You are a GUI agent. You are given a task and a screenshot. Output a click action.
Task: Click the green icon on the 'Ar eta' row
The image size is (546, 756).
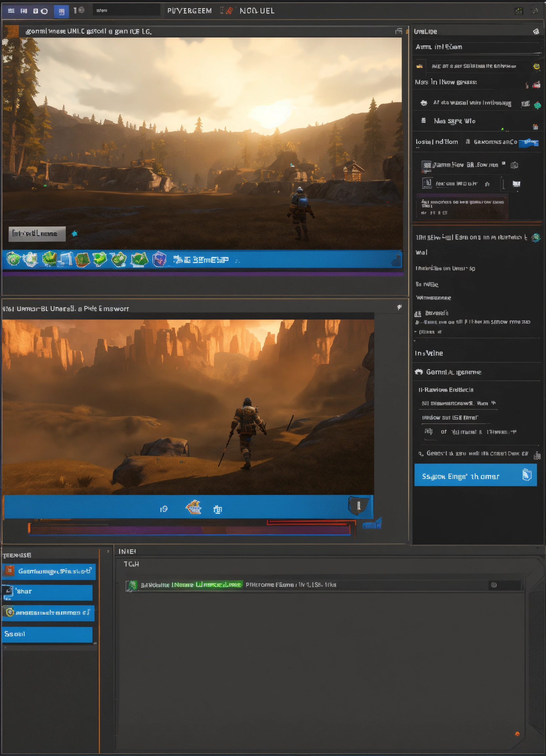[x=537, y=105]
